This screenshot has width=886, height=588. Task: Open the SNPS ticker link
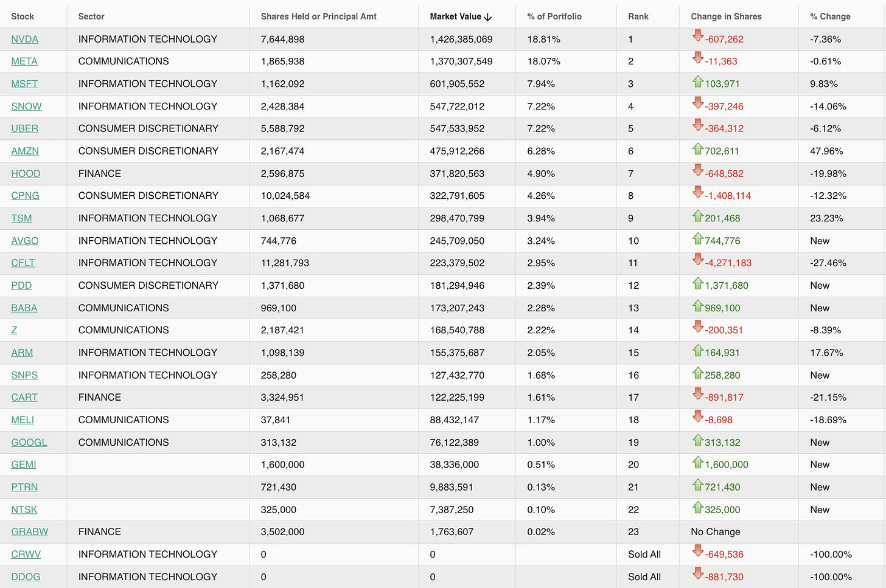(24, 375)
